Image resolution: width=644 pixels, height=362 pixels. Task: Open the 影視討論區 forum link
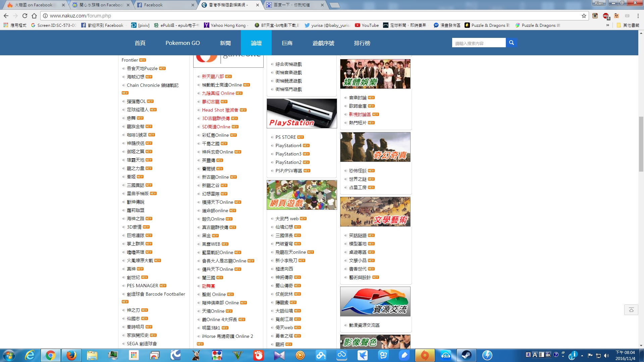(x=360, y=114)
